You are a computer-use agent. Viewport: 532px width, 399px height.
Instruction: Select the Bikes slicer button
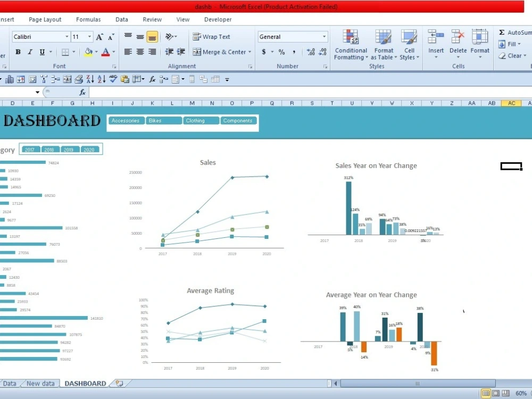coord(163,120)
